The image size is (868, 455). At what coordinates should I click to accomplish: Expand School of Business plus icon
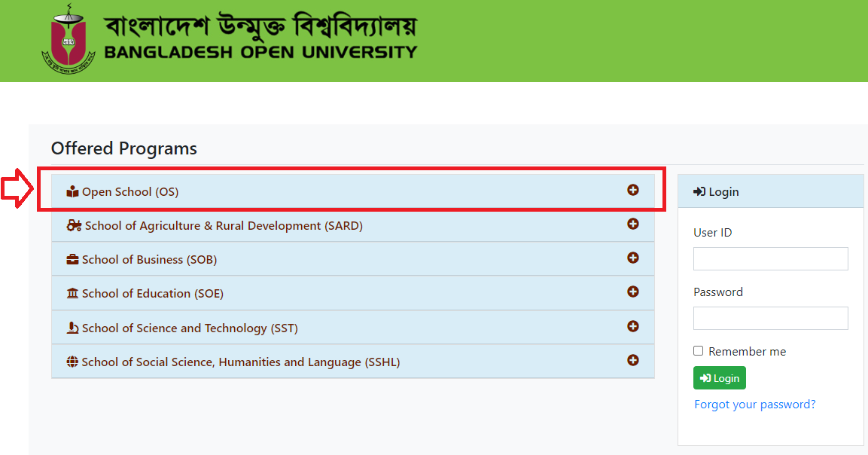[x=632, y=258]
